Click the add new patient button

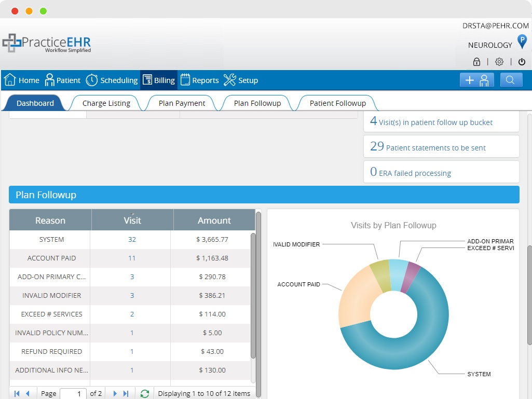[476, 80]
